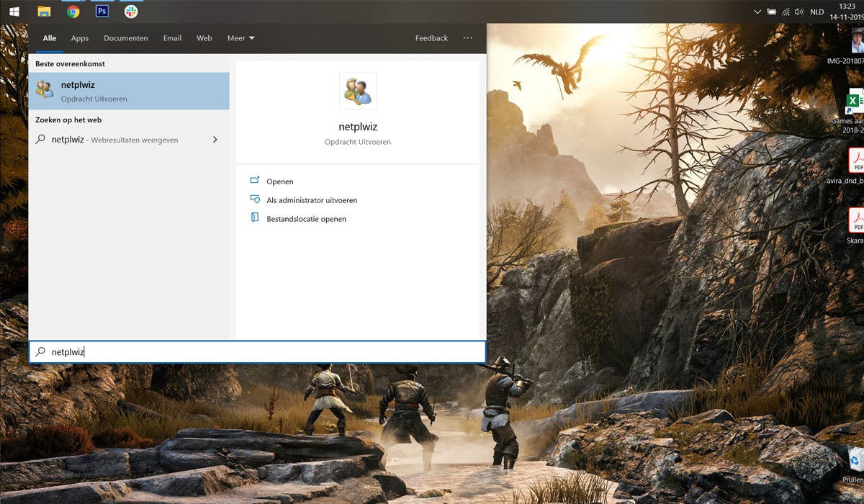Click the file location icon
Screen dimensions: 864x504
pyautogui.click(x=254, y=217)
